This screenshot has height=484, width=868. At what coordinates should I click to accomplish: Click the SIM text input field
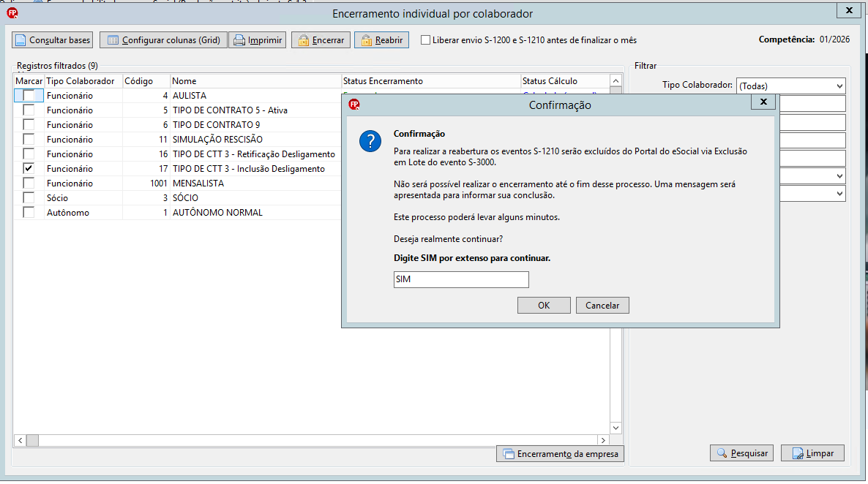(x=461, y=279)
